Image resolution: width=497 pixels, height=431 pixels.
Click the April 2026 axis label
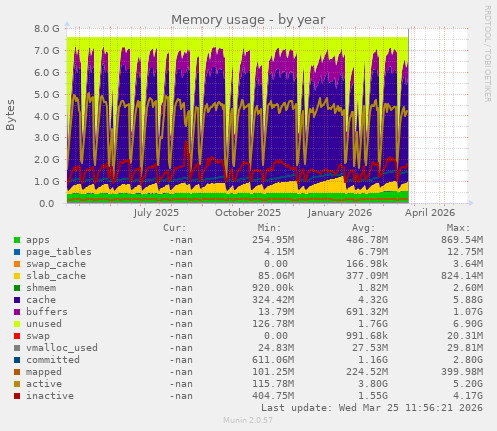pyautogui.click(x=430, y=213)
